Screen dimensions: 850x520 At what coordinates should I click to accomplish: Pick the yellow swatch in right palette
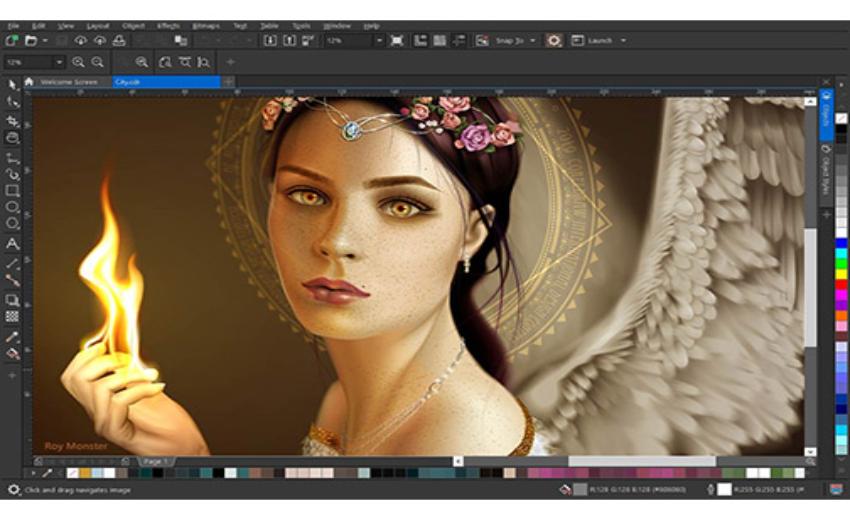841,275
